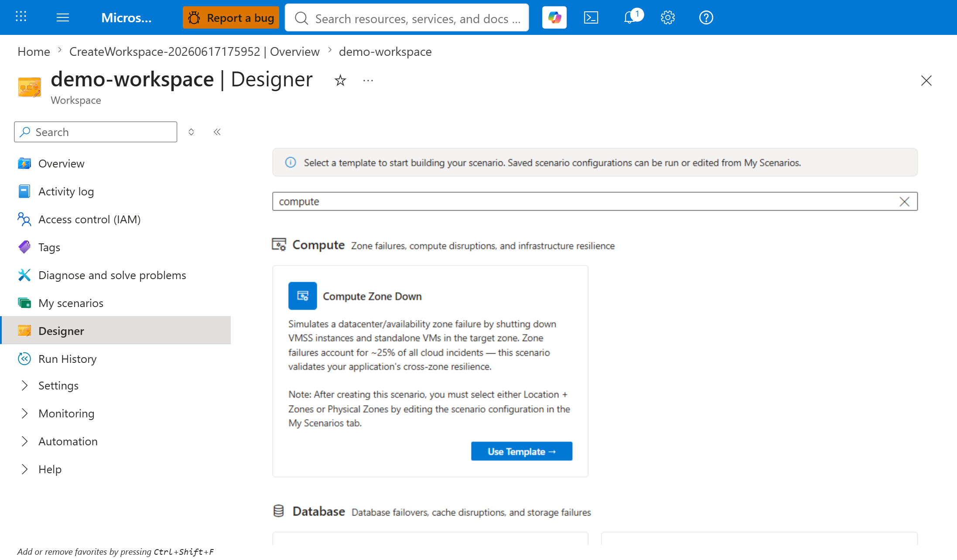Open CreateWorkspace Overview breadcrumb
The height and width of the screenshot is (560, 957).
pos(195,51)
